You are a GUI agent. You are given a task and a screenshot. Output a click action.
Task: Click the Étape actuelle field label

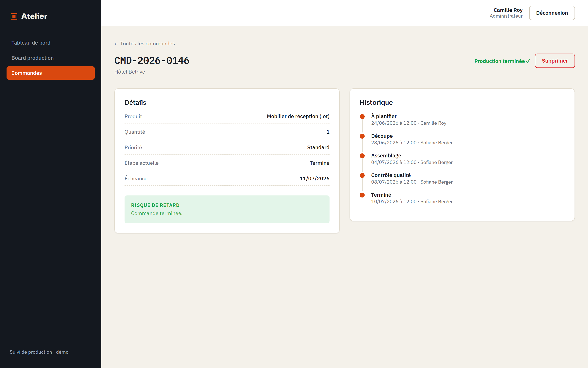tap(141, 163)
